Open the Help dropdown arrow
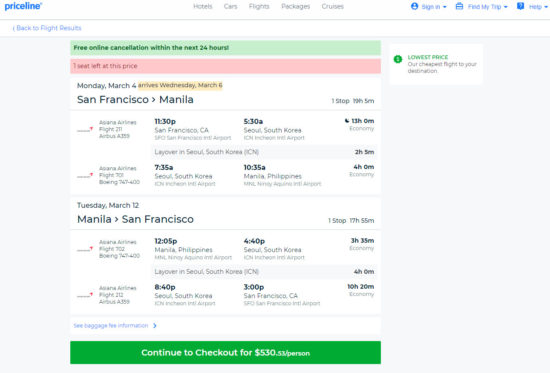 pos(546,7)
